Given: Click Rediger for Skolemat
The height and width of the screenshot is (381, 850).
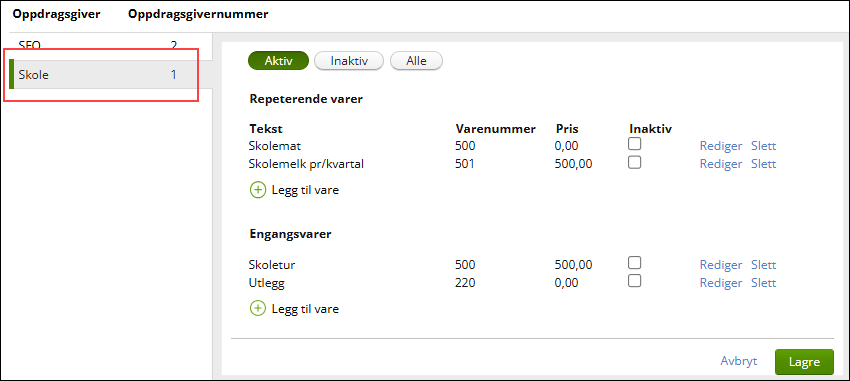Looking at the screenshot, I should point(720,146).
